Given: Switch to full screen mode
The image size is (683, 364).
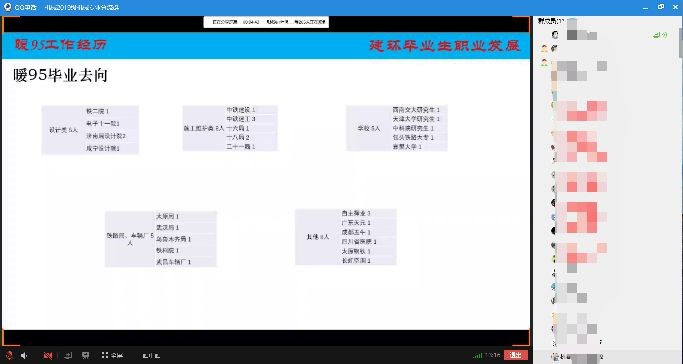Looking at the screenshot, I should [112, 355].
